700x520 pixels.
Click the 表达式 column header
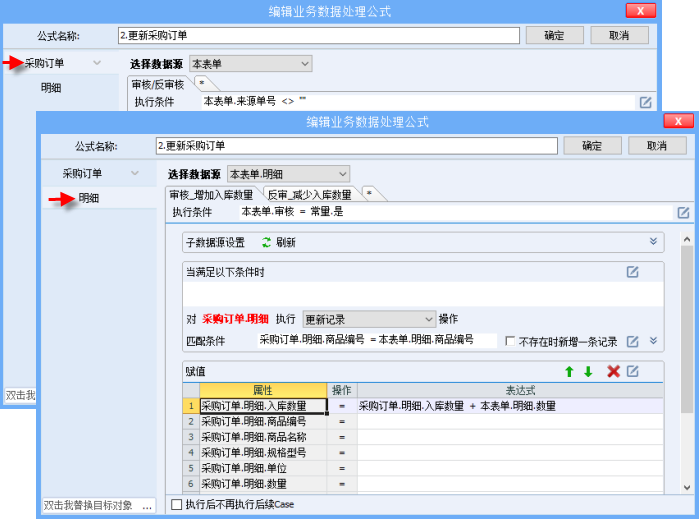(x=510, y=390)
